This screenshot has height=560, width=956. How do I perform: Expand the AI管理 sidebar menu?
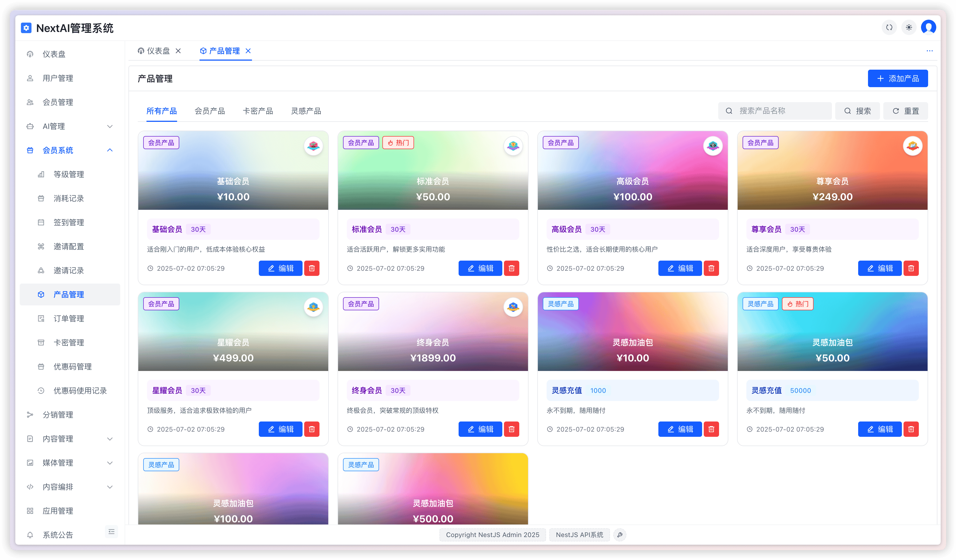[70, 126]
